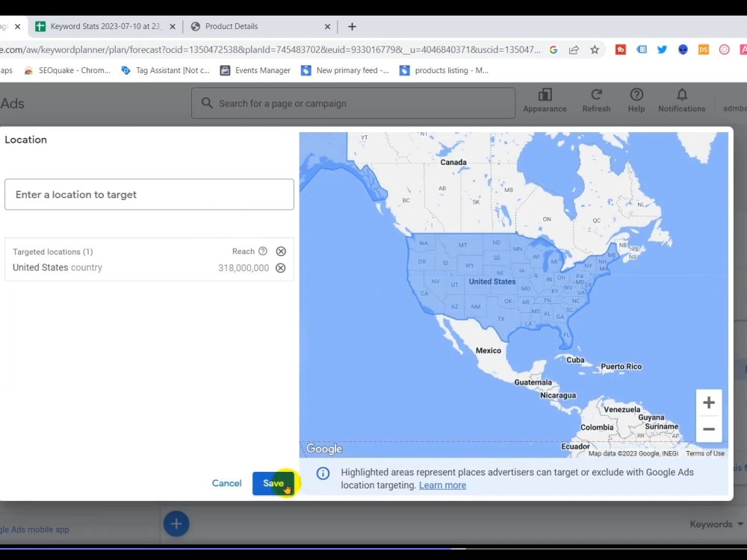
Task: Zoom in on the map
Action: [x=708, y=403]
